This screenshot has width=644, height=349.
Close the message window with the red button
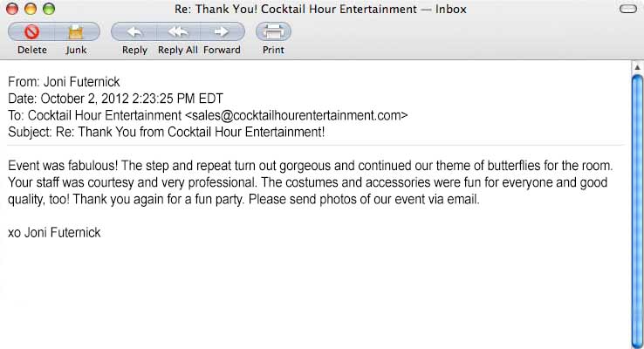(14, 10)
